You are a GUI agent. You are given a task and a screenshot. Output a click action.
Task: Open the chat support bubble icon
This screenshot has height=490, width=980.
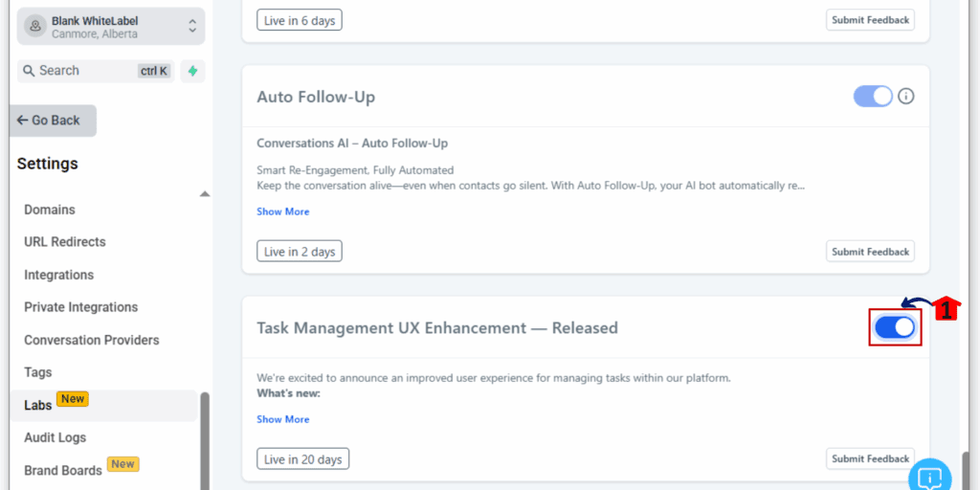tap(929, 478)
